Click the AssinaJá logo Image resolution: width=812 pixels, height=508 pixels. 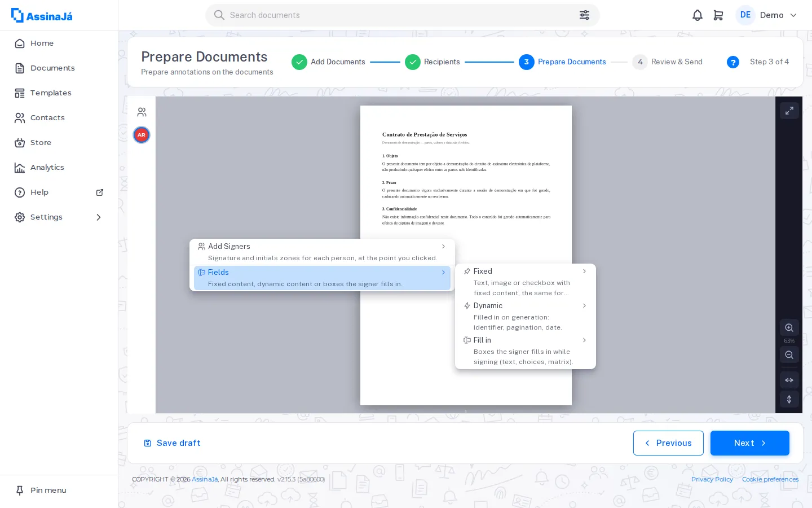pyautogui.click(x=42, y=15)
